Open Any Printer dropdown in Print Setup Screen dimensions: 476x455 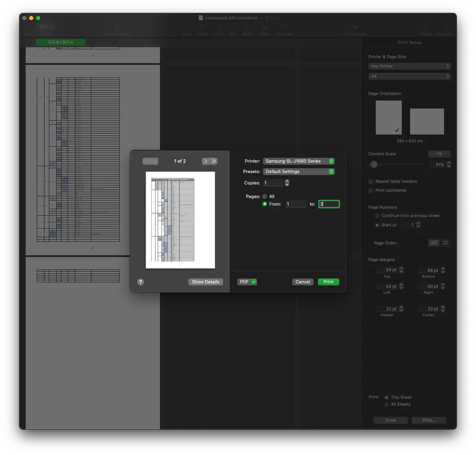pyautogui.click(x=409, y=66)
